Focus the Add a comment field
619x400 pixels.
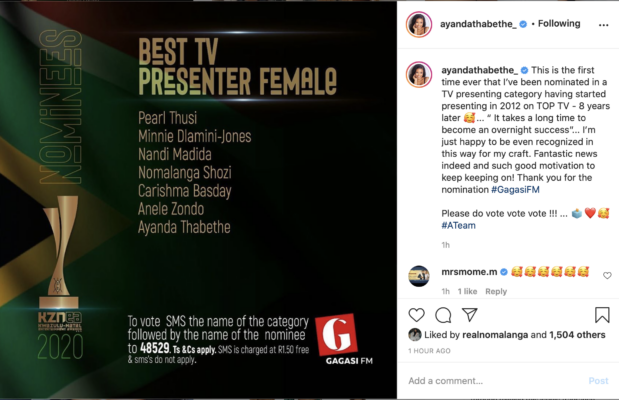click(x=495, y=381)
